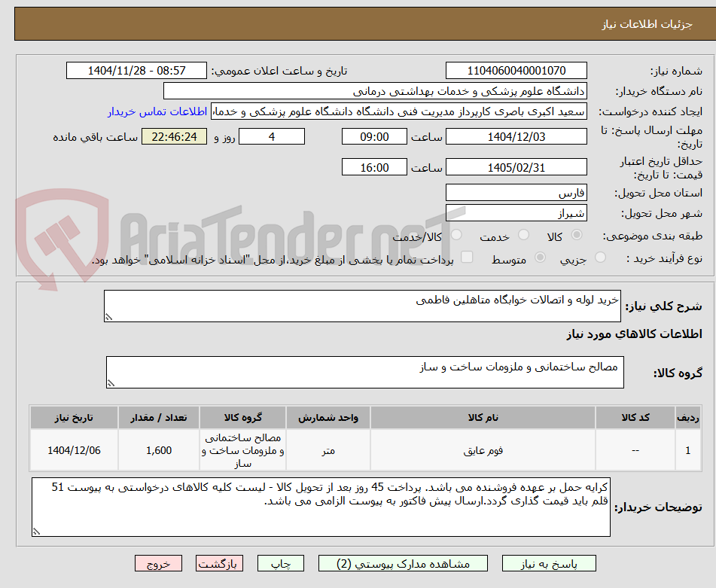Select the متوسط purchase type radio
The width and height of the screenshot is (716, 588).
coord(540,257)
